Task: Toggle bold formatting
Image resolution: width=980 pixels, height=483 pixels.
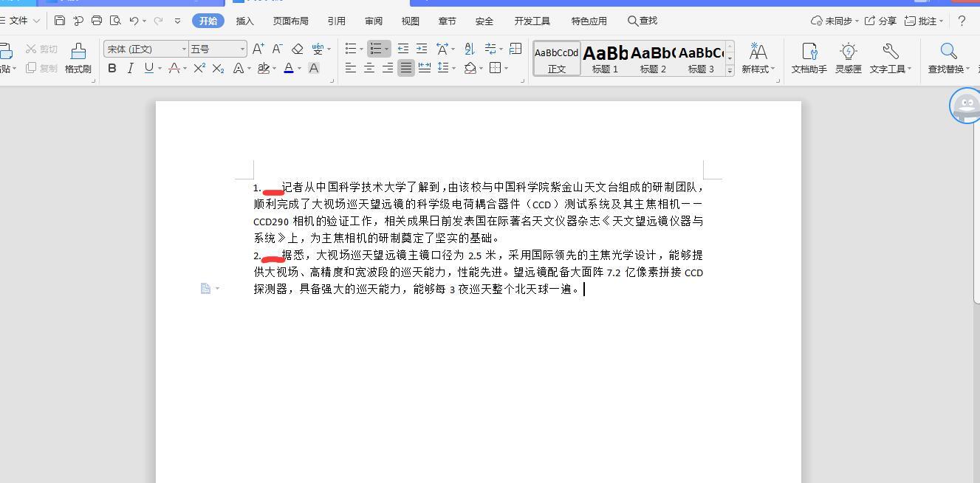Action: click(112, 68)
